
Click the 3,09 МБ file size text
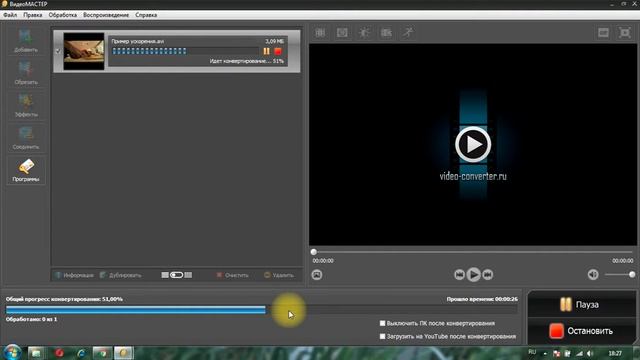click(x=274, y=41)
